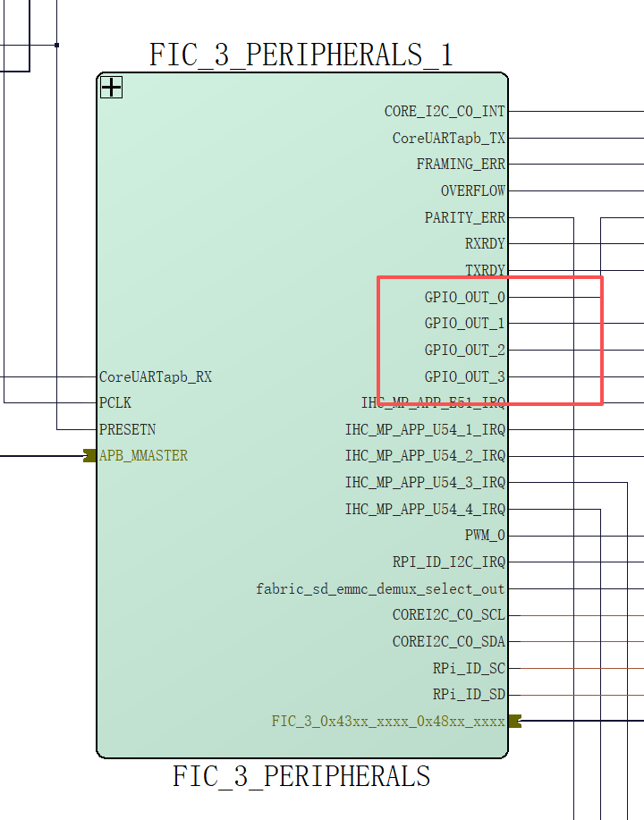Select the fabric_sd_emmc_demux_select_out pin
644x820 pixels.
point(380,589)
